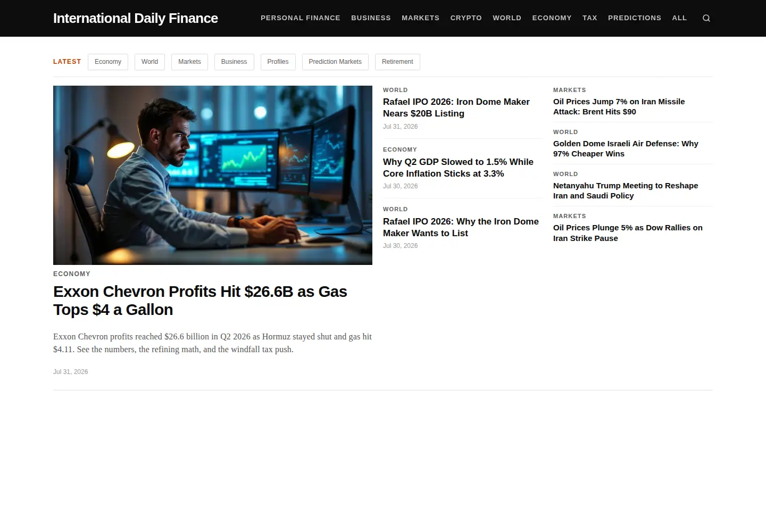Open All section in top navigation
The image size is (766, 532).
point(679,18)
